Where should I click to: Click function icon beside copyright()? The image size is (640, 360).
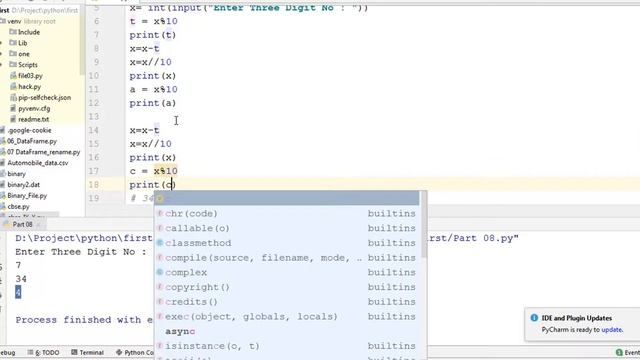(160, 287)
